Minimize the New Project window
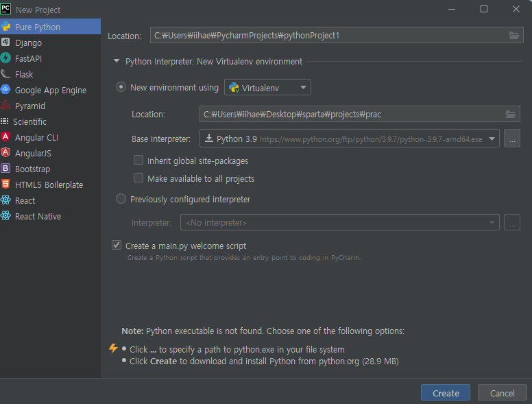Viewport: 532px width, 404px height. pos(452,9)
